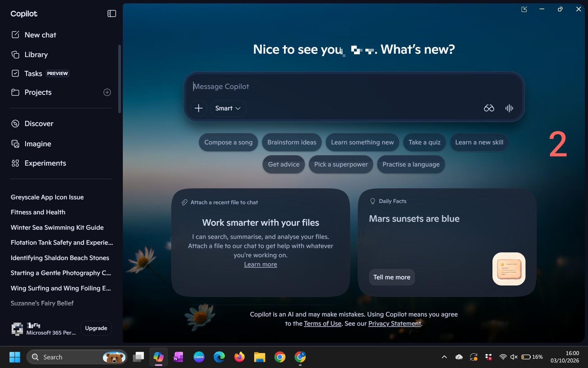Click Tell me more button
Image resolution: width=588 pixels, height=368 pixels.
(392, 277)
